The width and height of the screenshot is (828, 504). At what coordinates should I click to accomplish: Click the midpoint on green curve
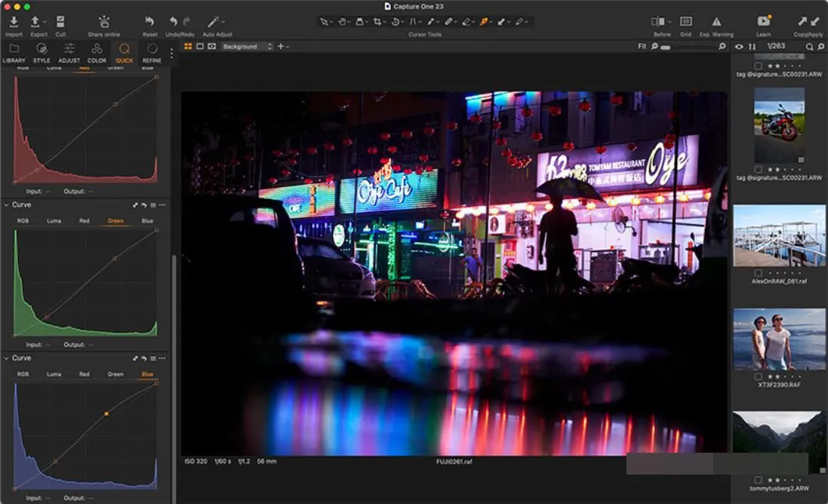(115, 259)
